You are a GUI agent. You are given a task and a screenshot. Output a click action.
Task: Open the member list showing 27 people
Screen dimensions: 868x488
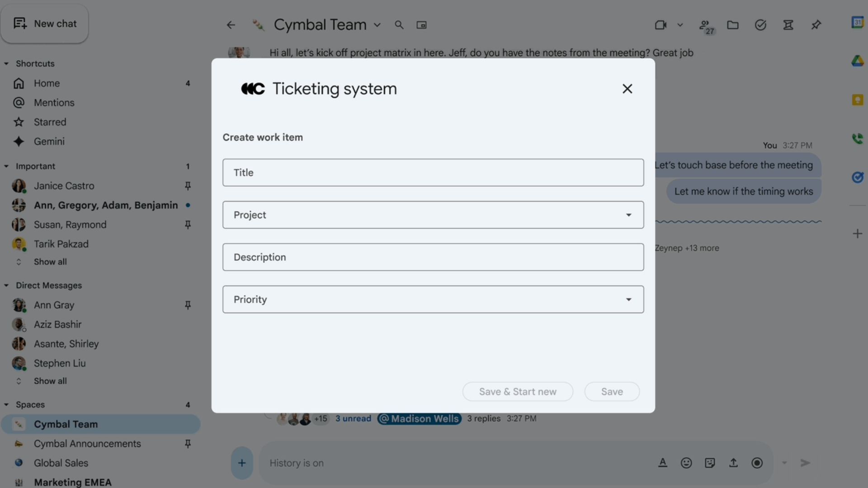pos(706,25)
